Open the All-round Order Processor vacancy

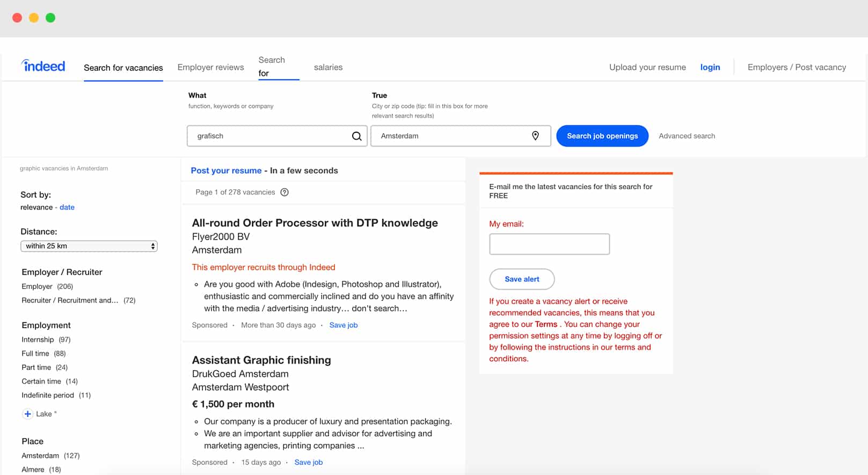pyautogui.click(x=315, y=223)
